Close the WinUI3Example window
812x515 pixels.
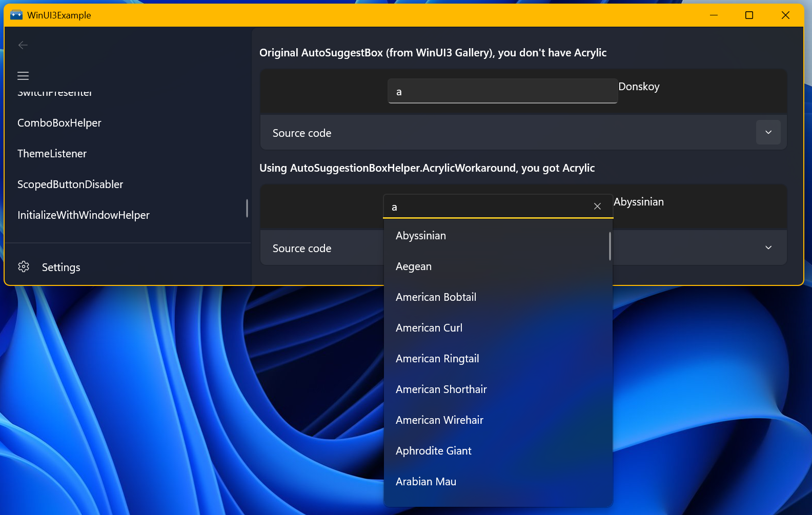tap(785, 15)
